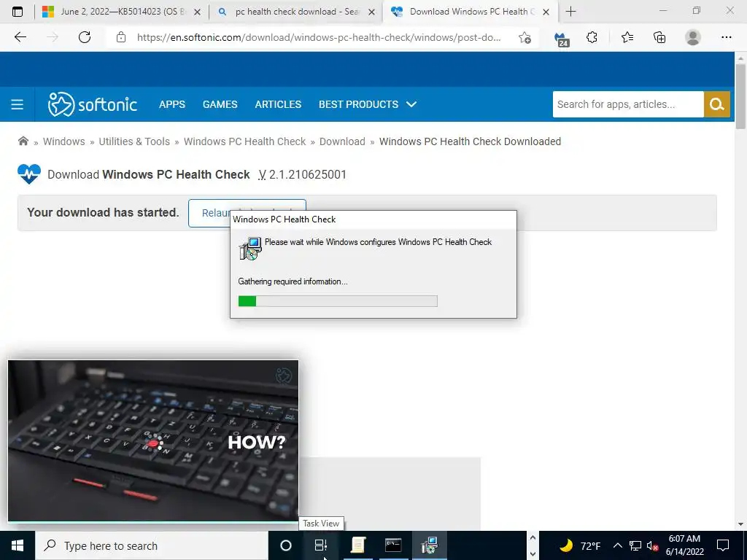The height and width of the screenshot is (560, 747).
Task: Open the Collections icon
Action: tap(659, 37)
